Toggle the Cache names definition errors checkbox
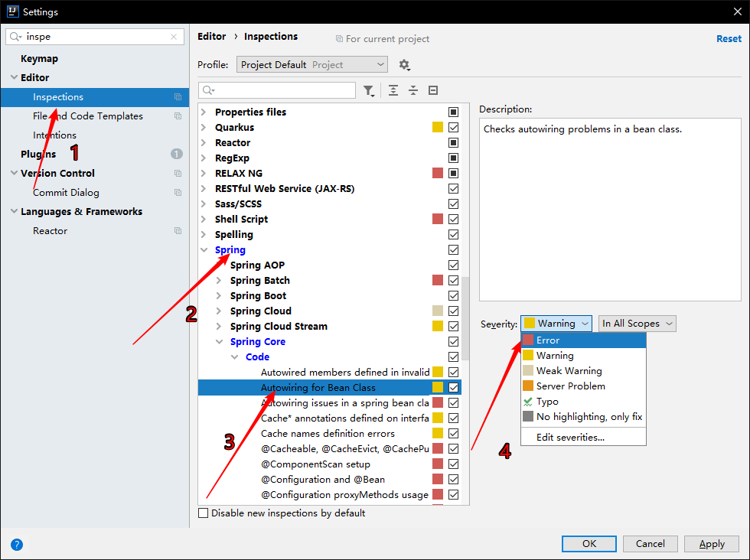Screen dimensions: 750x560 pos(453,433)
